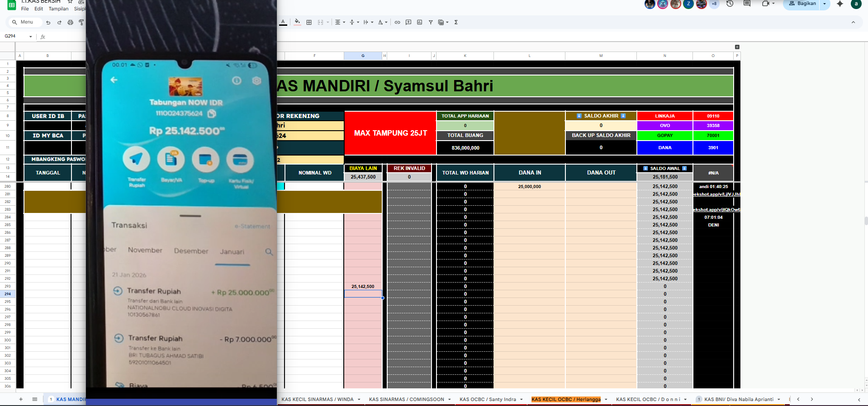Click the Bagikan share button
Image resolution: width=868 pixels, height=406 pixels.
[802, 4]
